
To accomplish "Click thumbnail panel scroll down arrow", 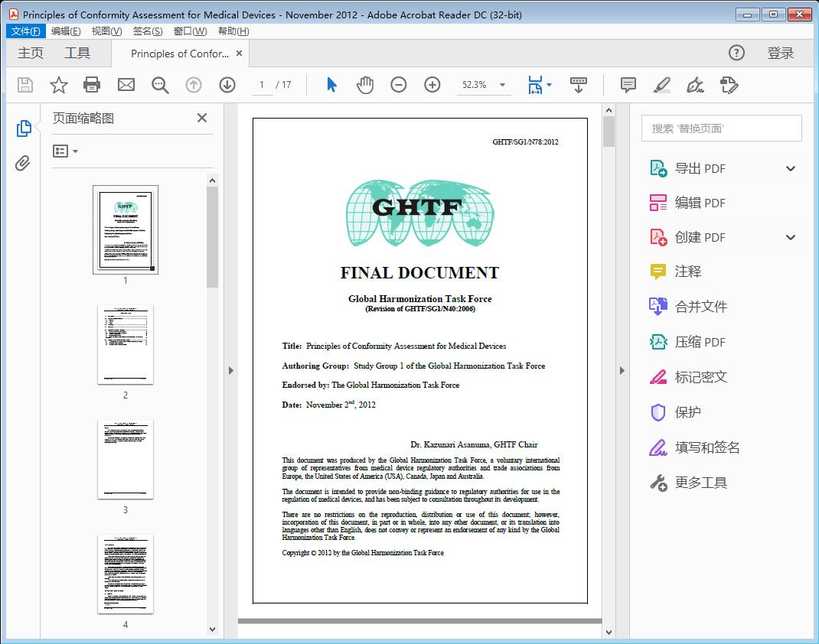I will pyautogui.click(x=212, y=629).
